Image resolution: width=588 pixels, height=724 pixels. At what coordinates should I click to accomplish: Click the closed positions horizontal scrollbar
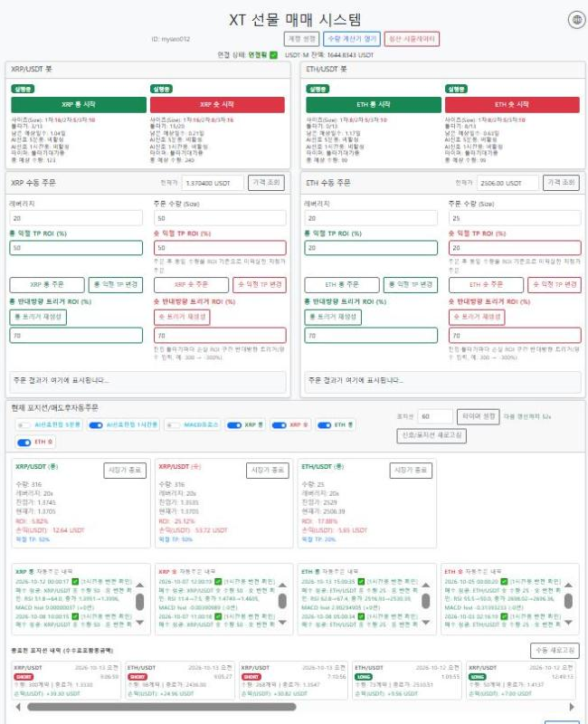click(x=162, y=707)
